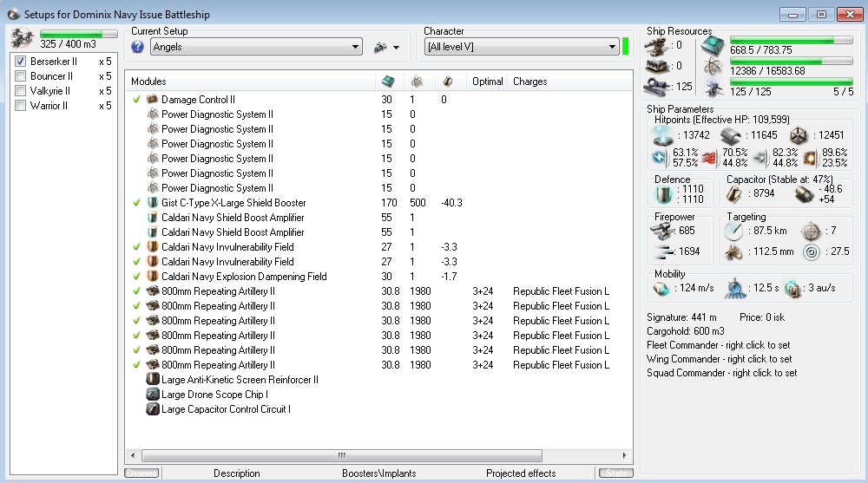Image resolution: width=868 pixels, height=483 pixels.
Task: Click the drone bay icon above drone list
Action: pos(23,38)
